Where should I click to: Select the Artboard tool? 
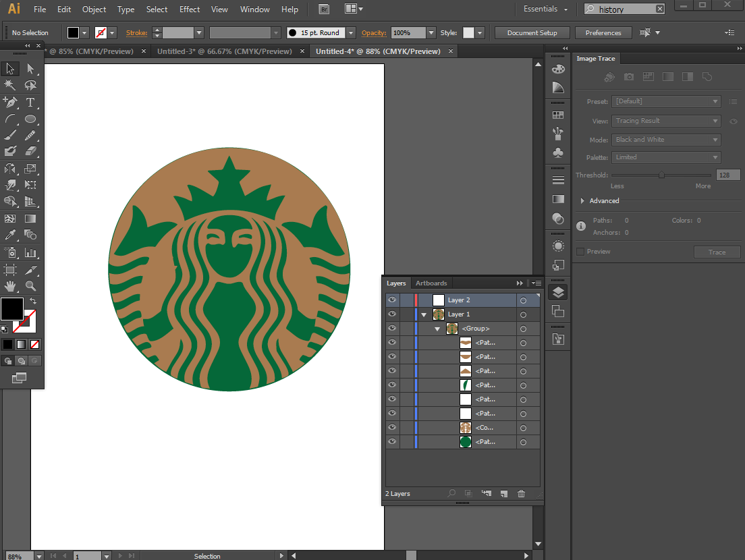[10, 270]
